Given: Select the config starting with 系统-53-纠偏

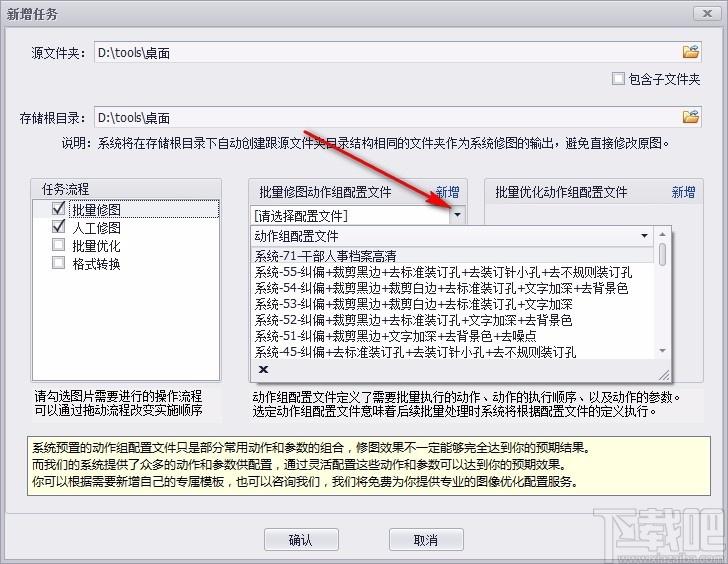Looking at the screenshot, I should pyautogui.click(x=453, y=304).
